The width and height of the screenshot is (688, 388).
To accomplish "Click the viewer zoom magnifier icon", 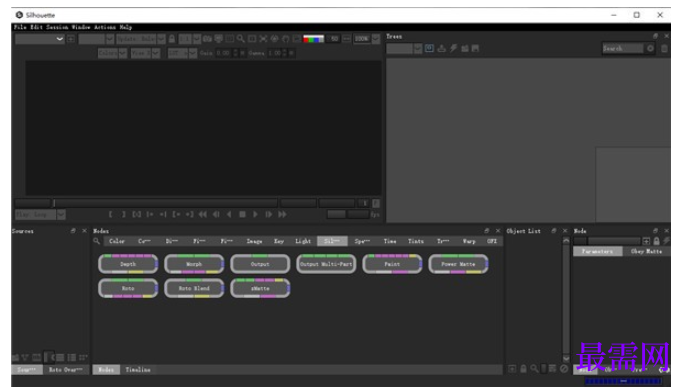I will click(x=240, y=39).
